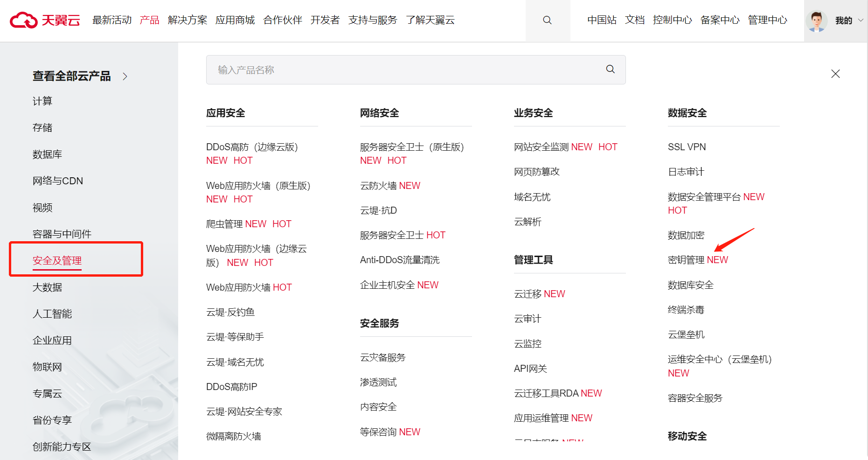Open 云堡垒机 product link
The image size is (868, 460).
pos(686,335)
